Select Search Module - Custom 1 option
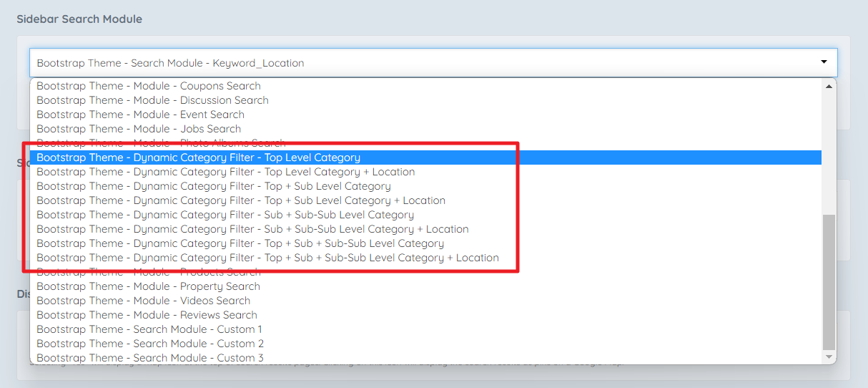Screen dimensions: 868x388 click(x=426, y=329)
